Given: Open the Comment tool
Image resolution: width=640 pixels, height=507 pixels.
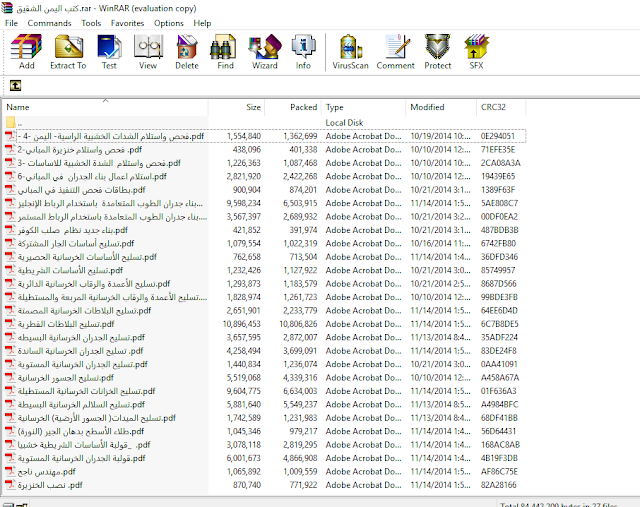Looking at the screenshot, I should 396,52.
